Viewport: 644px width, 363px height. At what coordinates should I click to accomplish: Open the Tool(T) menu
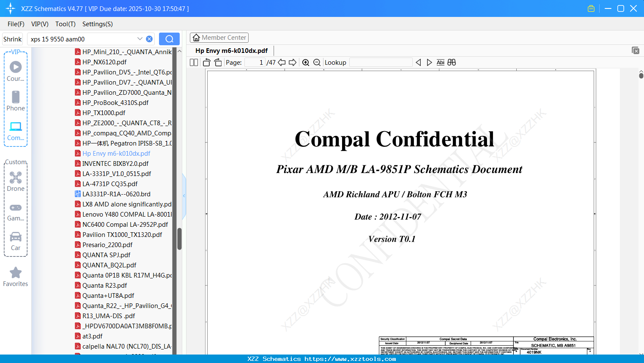pos(66,24)
